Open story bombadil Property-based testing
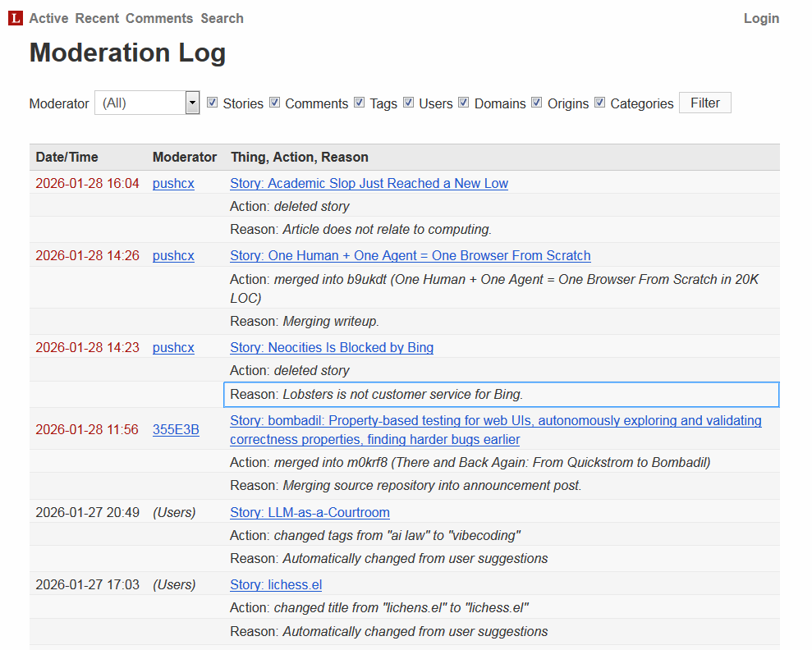The width and height of the screenshot is (812, 650). coord(496,429)
